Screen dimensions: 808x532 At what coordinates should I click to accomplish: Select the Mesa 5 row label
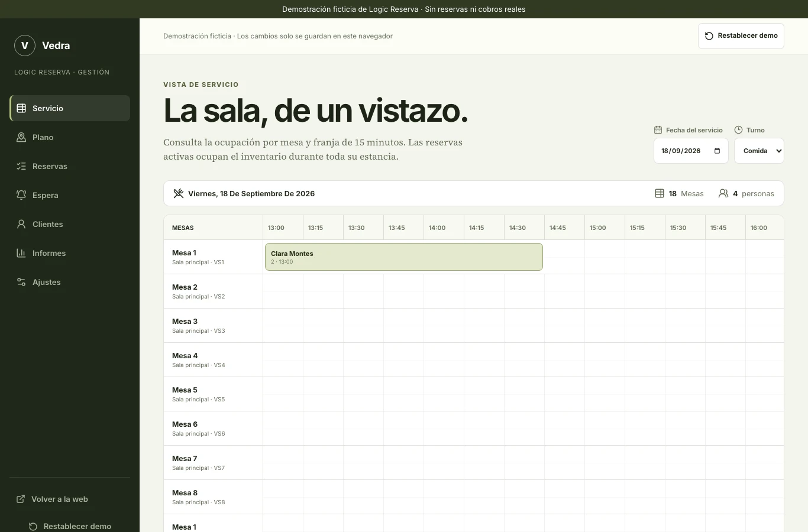[x=214, y=394]
